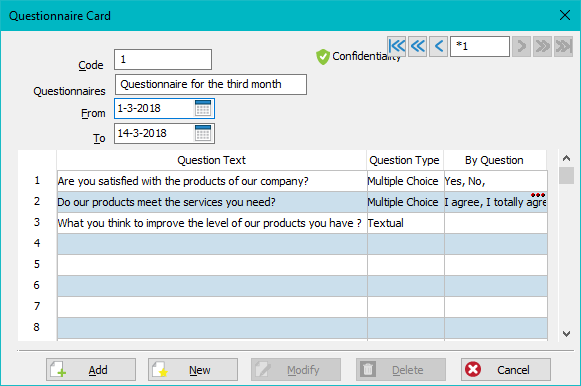Click the Code input field

tap(163, 59)
